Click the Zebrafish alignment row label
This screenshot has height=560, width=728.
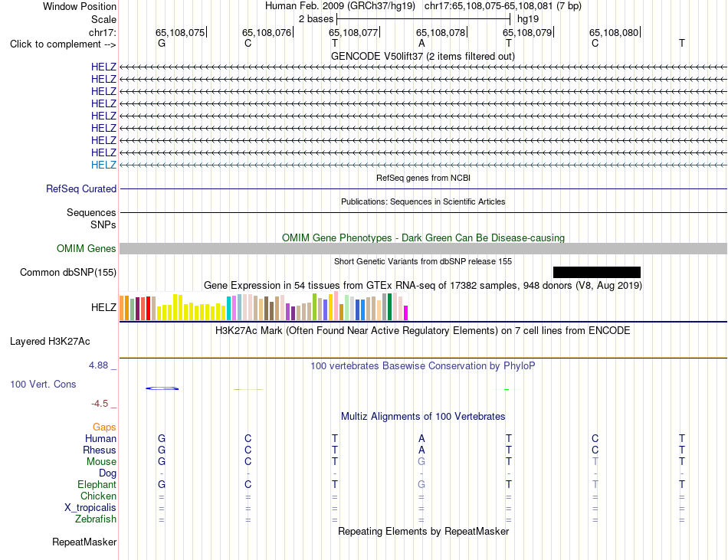coord(96,519)
